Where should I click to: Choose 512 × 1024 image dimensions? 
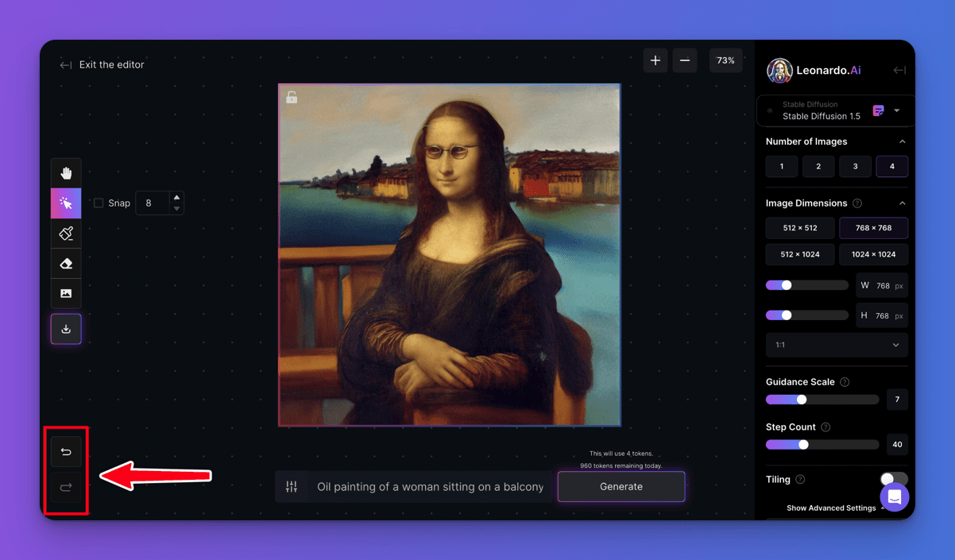[800, 254]
